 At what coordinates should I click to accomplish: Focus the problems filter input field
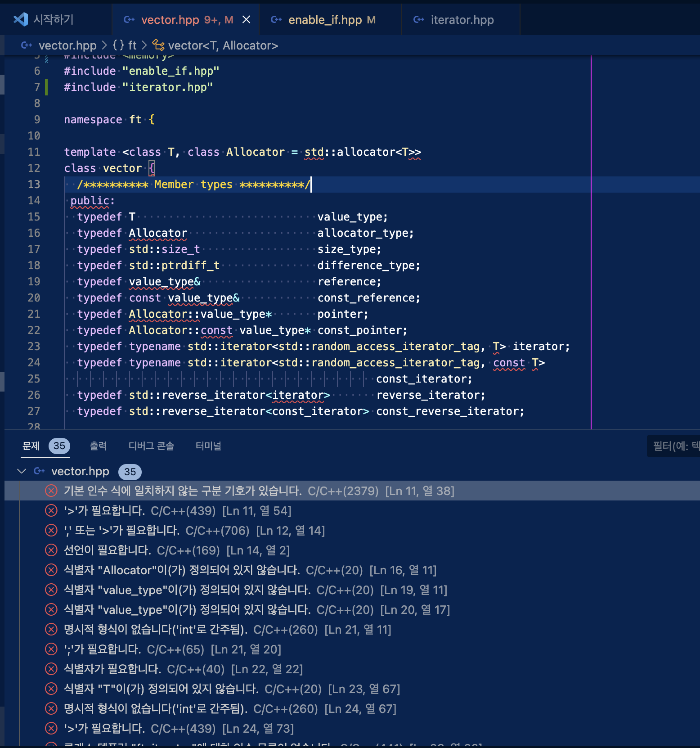coord(673,446)
